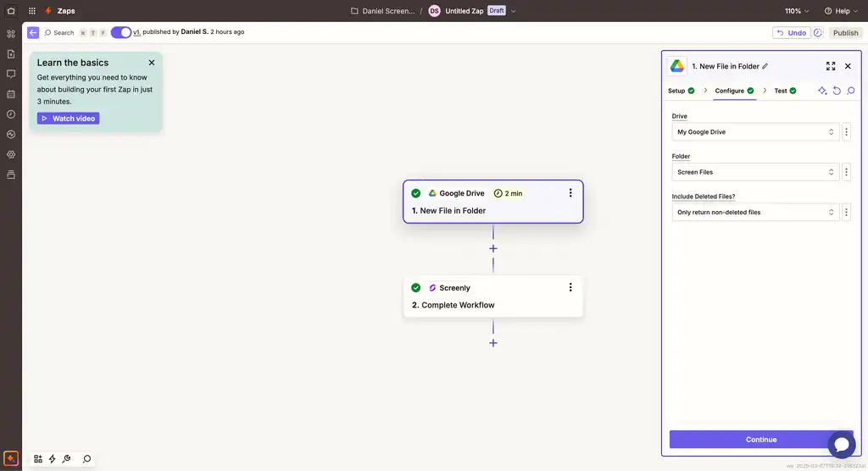Viewport: 868px width, 471px height.
Task: Open the Folder dropdown Screen Files
Action: (755, 172)
